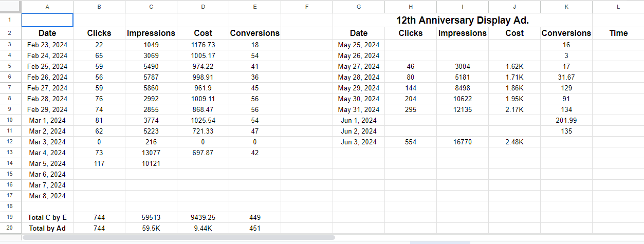Select the column A header
This screenshot has width=644, height=244.
[x=47, y=7]
